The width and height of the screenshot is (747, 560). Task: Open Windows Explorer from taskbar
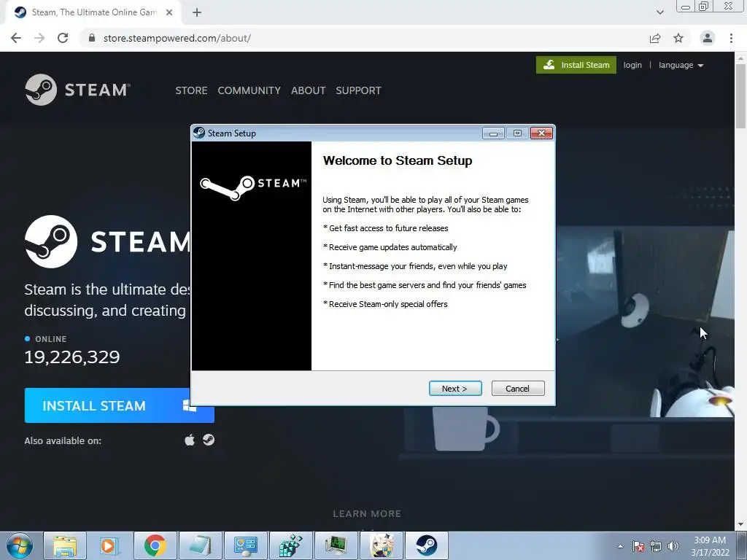coord(65,545)
